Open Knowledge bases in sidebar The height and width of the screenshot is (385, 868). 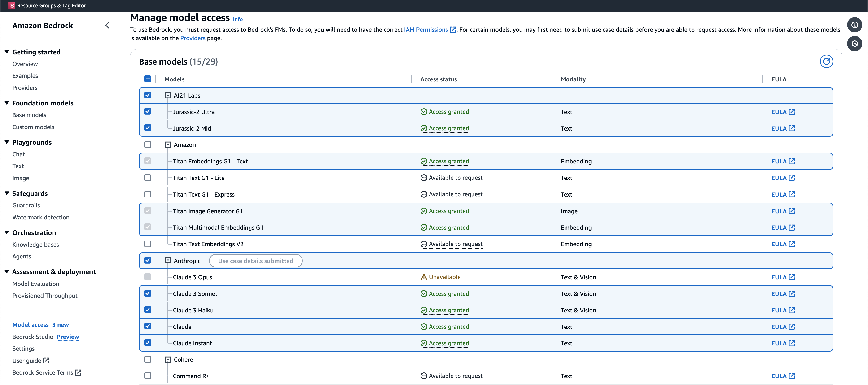tap(36, 245)
